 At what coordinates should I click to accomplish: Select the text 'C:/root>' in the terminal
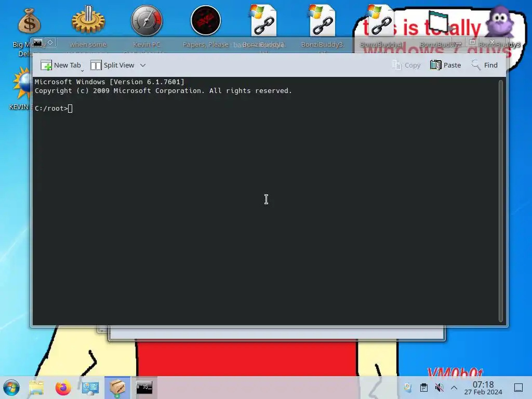click(51, 109)
